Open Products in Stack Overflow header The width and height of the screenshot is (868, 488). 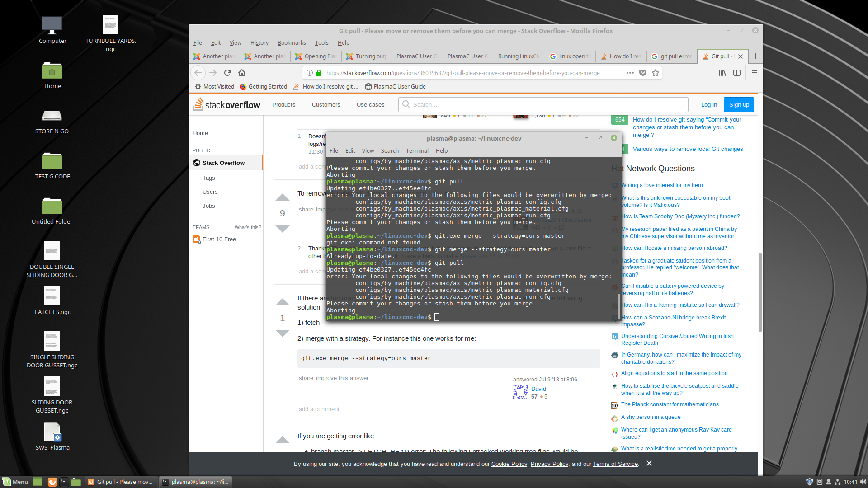coord(283,104)
